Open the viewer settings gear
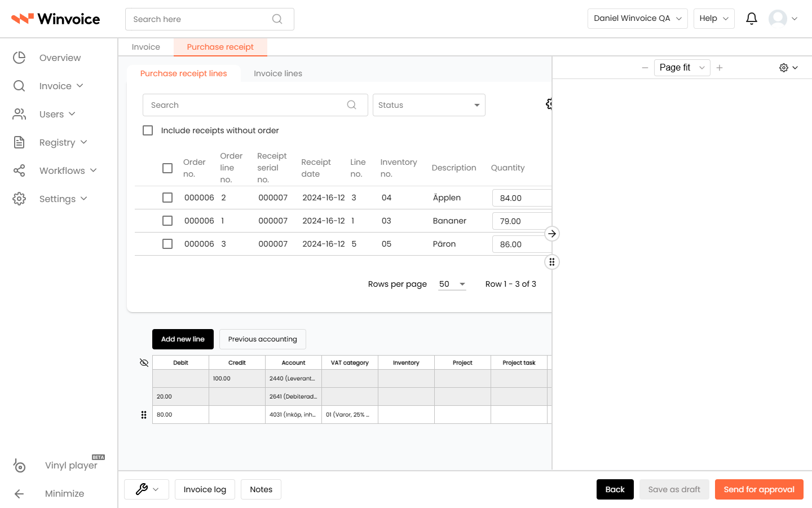Screen dimensions: 812x508 (x=788, y=68)
